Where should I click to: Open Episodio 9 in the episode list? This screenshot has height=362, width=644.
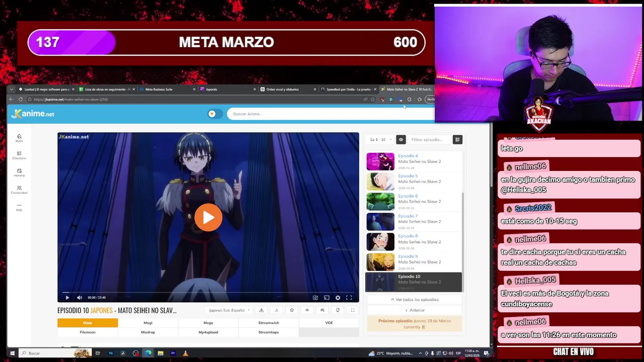coord(413,262)
